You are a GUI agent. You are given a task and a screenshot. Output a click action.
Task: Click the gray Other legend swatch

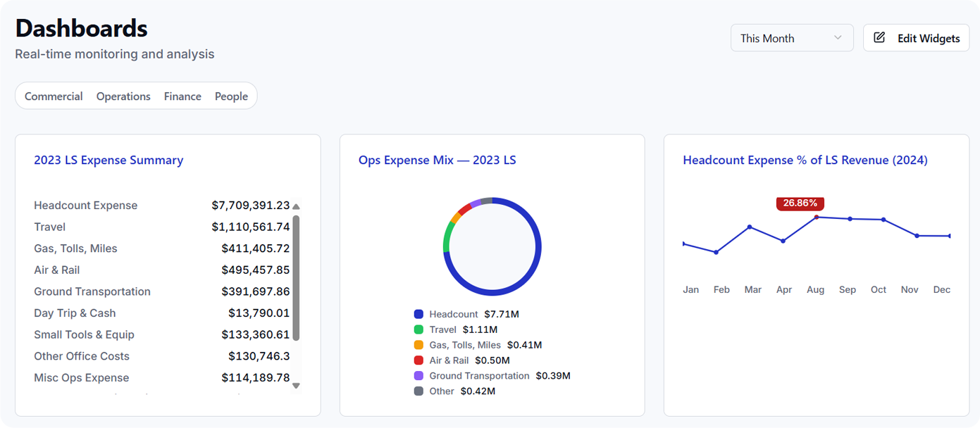point(418,391)
